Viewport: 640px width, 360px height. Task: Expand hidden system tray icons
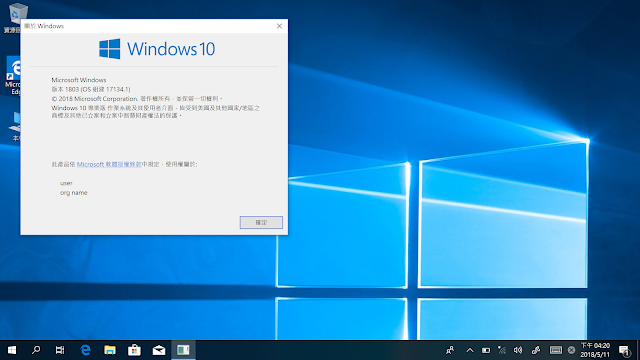(x=470, y=350)
